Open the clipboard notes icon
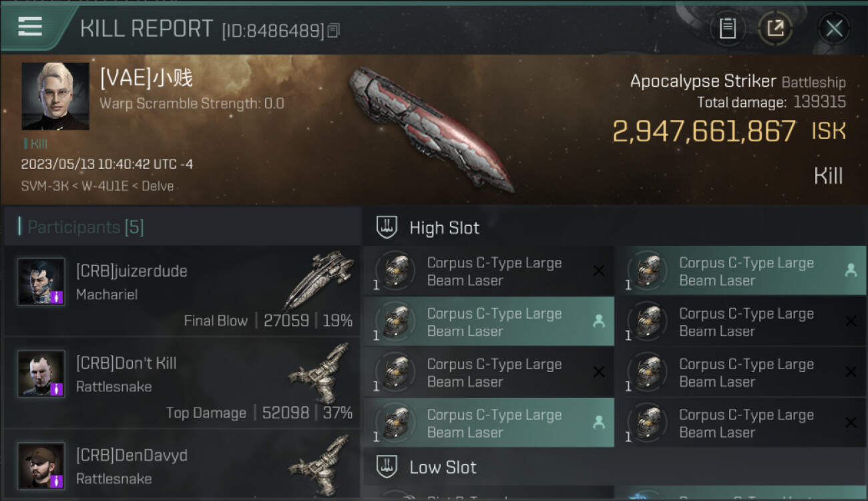Viewport: 868px width, 501px height. click(727, 29)
